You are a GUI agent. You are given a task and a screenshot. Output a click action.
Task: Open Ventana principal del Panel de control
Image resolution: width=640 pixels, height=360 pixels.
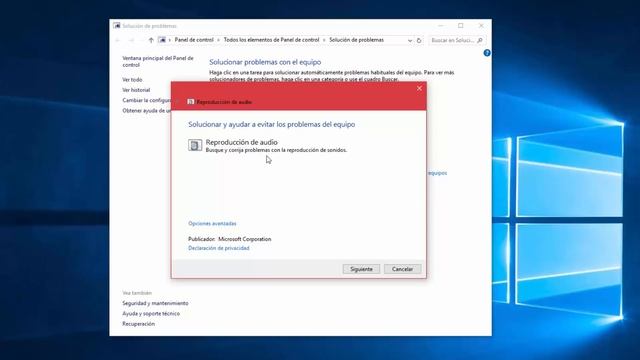pos(158,62)
